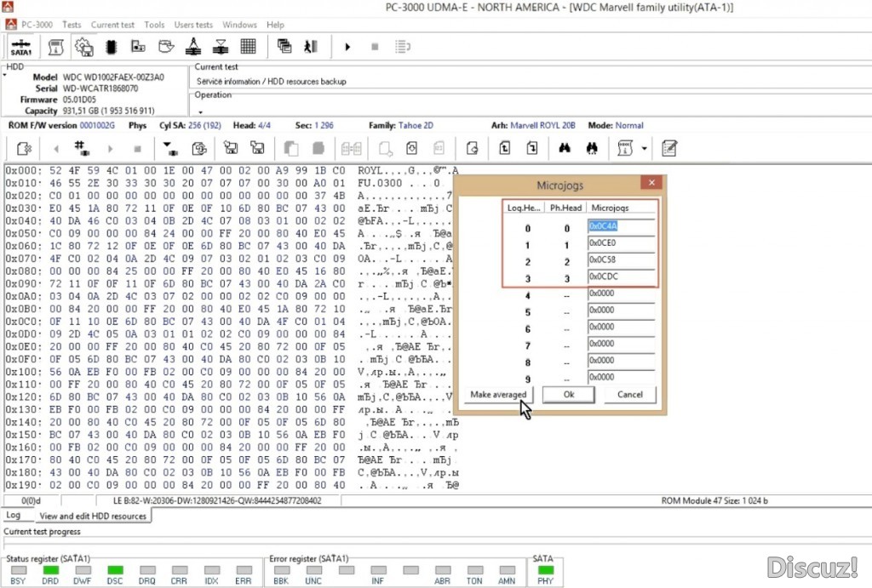Click ROM F/W version value 0001002G
The width and height of the screenshot is (872, 588).
97,126
